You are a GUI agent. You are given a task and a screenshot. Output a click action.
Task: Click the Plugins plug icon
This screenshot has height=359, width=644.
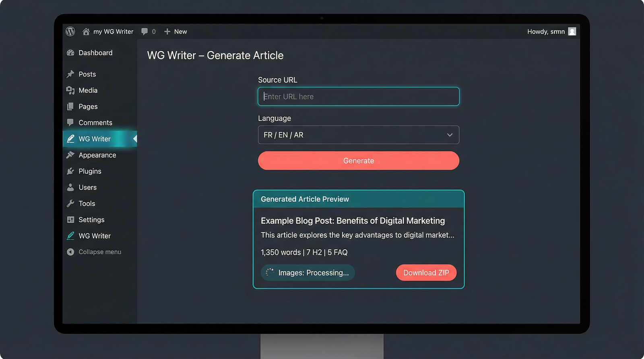(70, 171)
